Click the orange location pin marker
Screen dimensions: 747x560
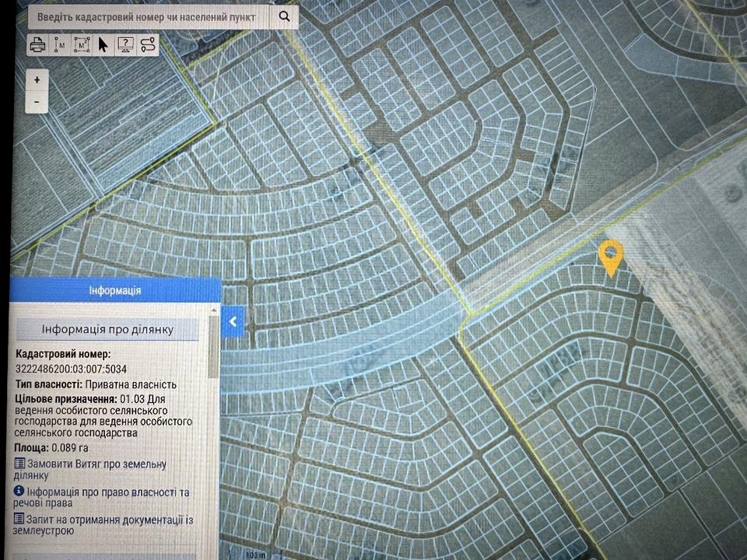pos(611,257)
